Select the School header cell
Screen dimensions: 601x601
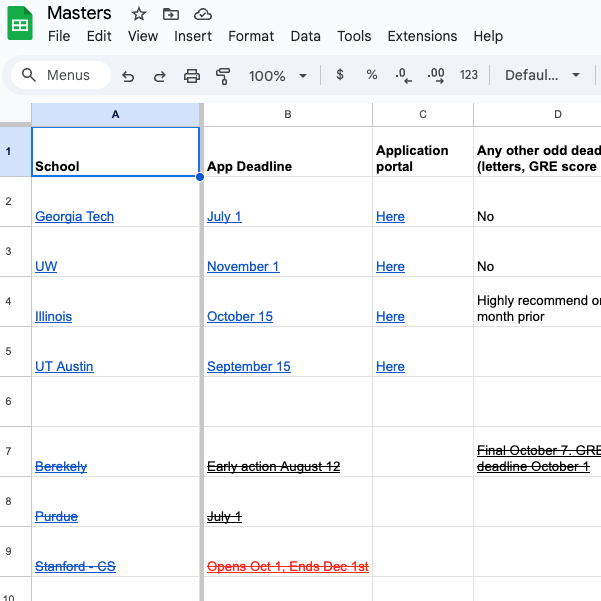pyautogui.click(x=115, y=152)
